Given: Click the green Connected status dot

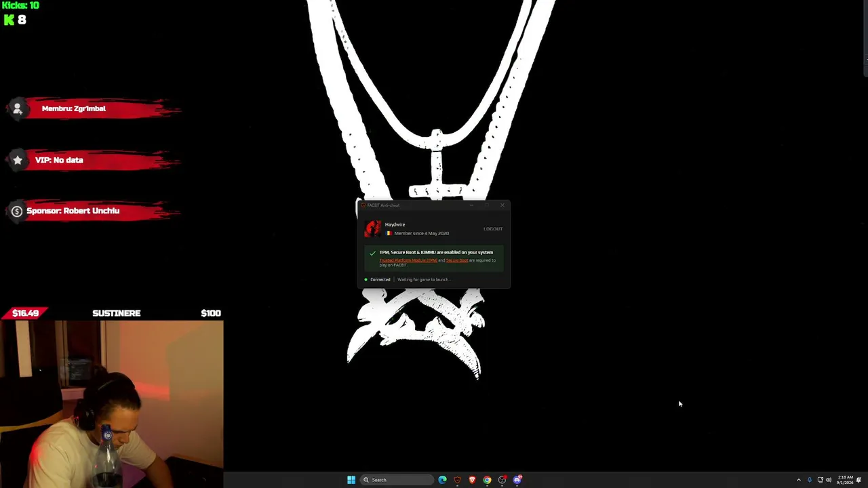Looking at the screenshot, I should 366,279.
